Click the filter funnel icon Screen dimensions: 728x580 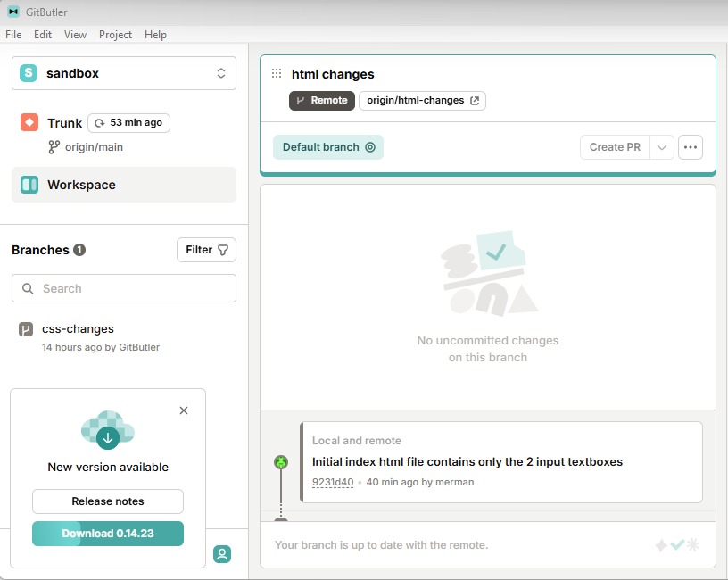pos(223,250)
